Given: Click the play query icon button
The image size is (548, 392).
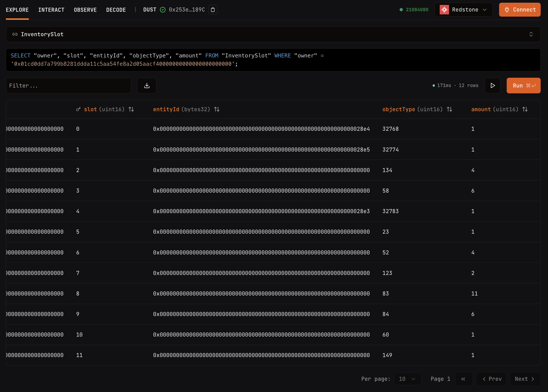Looking at the screenshot, I should pos(493,86).
